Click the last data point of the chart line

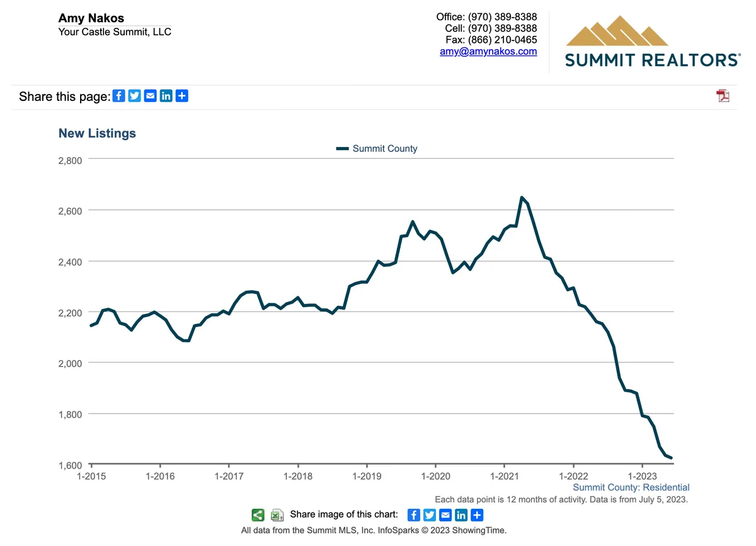click(672, 458)
